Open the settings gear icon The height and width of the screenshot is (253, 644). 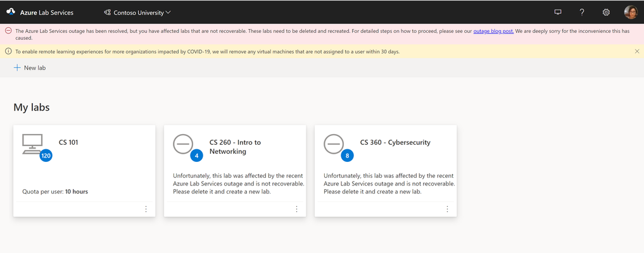click(x=606, y=12)
